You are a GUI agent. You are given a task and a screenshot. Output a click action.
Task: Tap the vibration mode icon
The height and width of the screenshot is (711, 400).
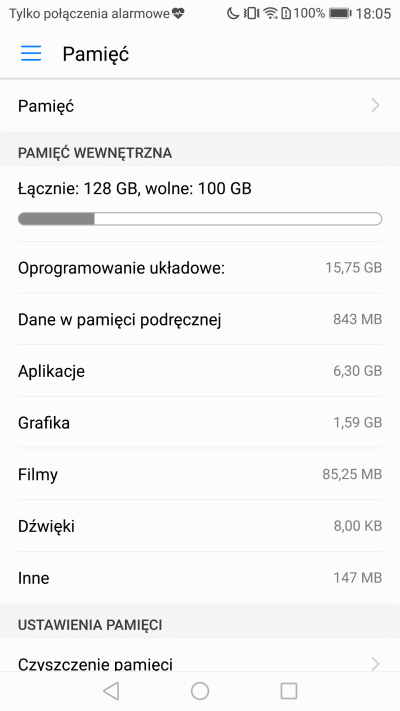click(x=251, y=14)
